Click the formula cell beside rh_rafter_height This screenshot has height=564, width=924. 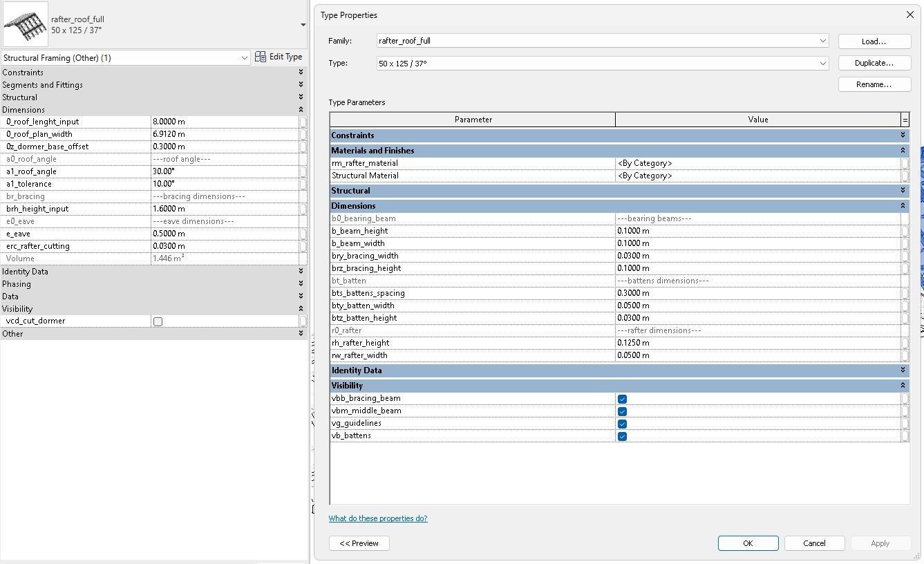point(905,343)
